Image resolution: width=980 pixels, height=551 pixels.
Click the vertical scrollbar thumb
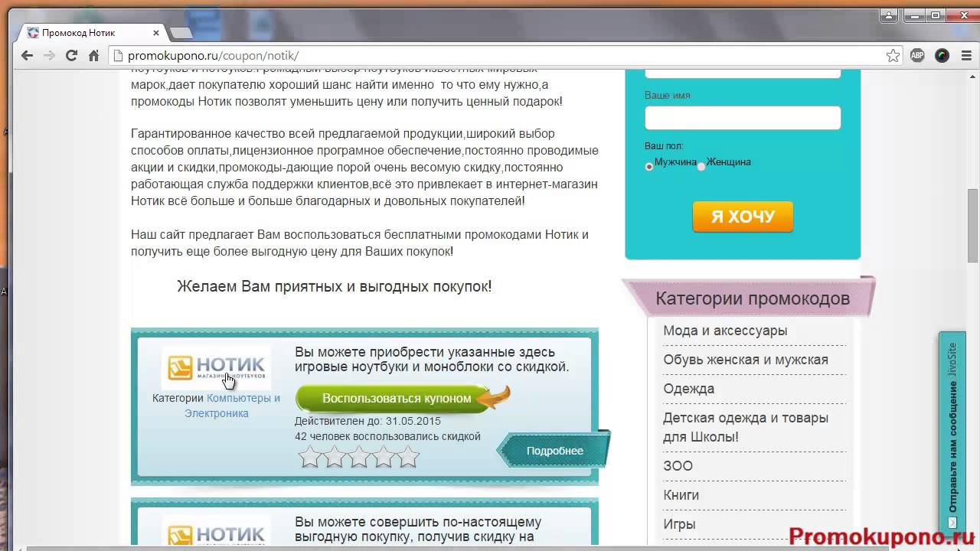973,226
